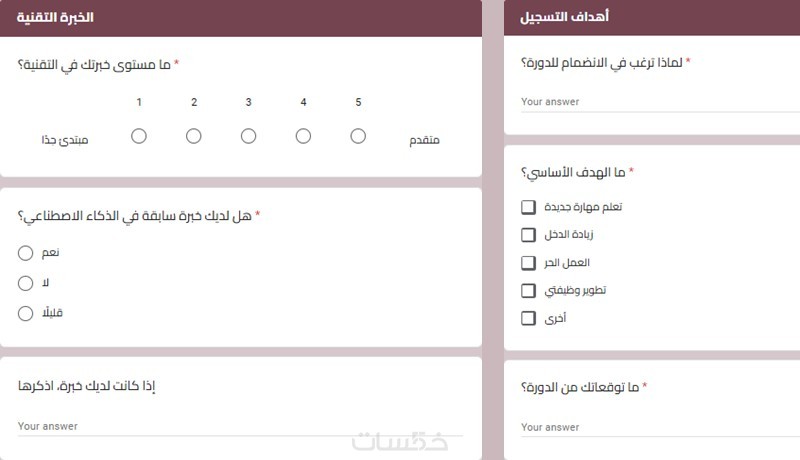Check the زيادة الدخل option
800x460 pixels.
point(528,235)
